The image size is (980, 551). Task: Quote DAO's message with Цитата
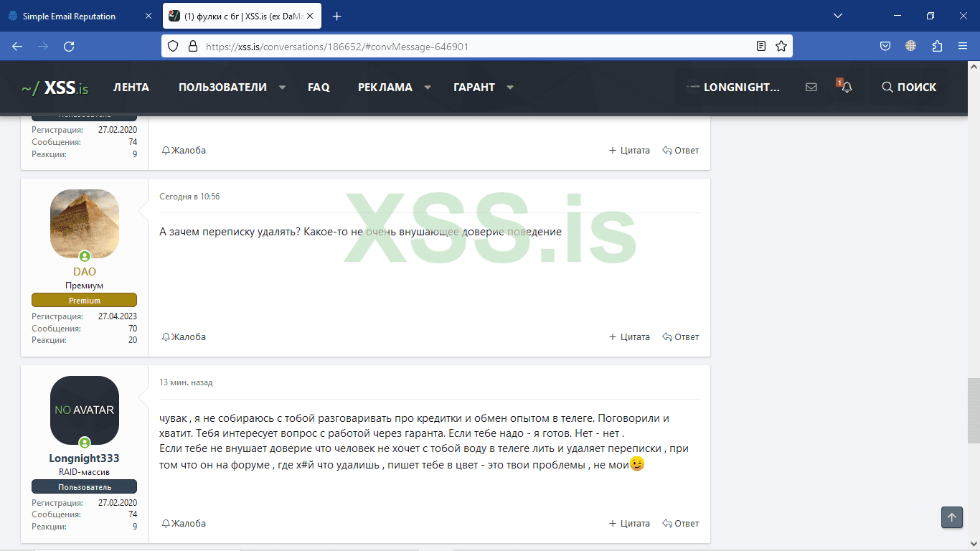tap(629, 337)
